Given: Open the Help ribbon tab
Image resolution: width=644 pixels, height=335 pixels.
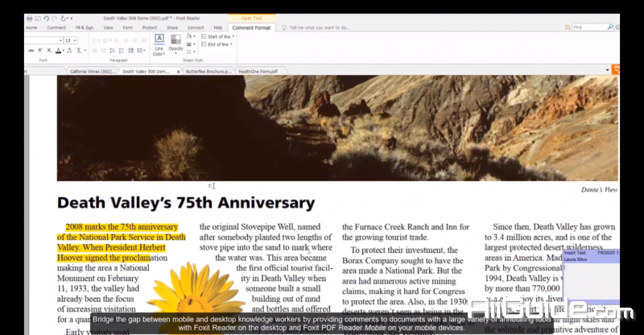Looking at the screenshot, I should click(x=218, y=27).
